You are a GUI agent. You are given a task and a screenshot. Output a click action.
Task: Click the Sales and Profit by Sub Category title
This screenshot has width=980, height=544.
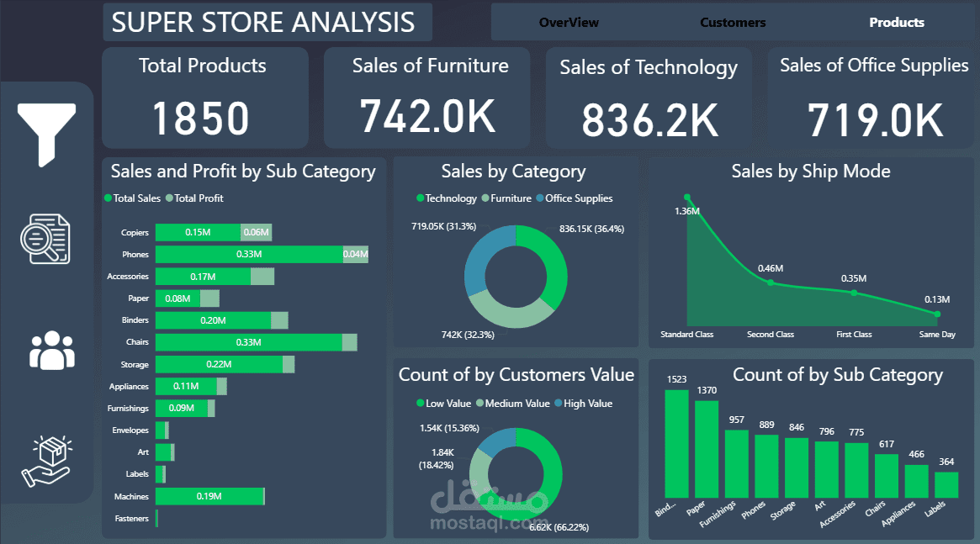[x=243, y=172]
